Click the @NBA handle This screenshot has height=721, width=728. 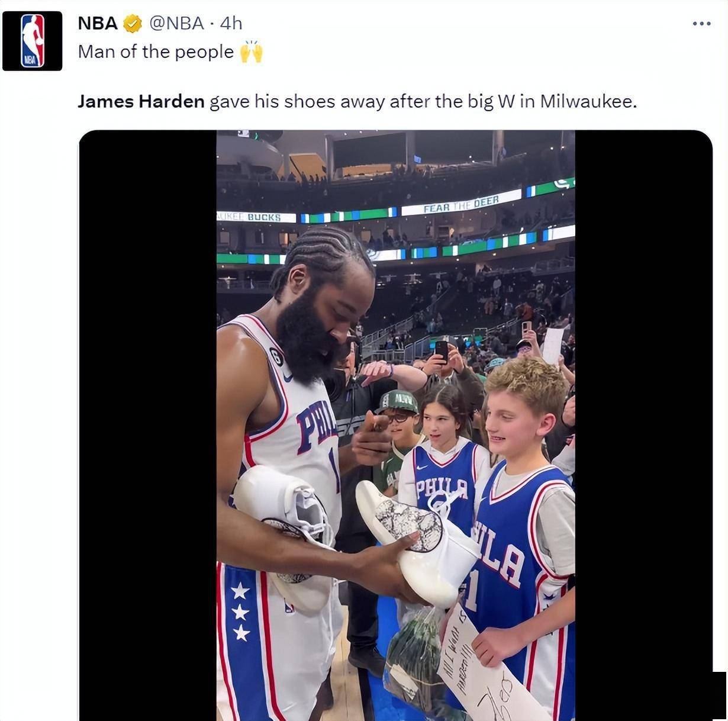click(176, 24)
